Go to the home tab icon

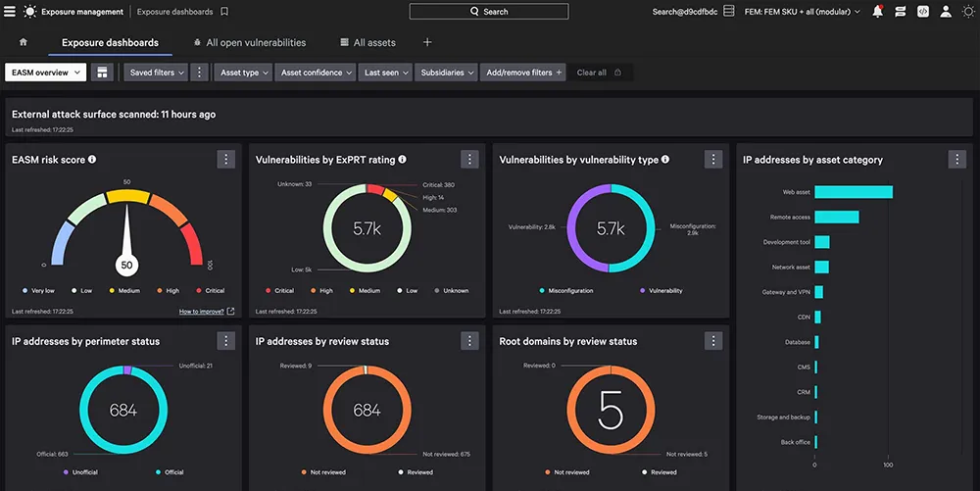pos(24,42)
